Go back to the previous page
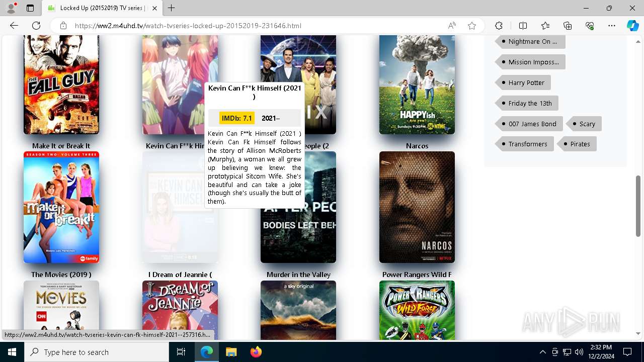 tap(14, 26)
